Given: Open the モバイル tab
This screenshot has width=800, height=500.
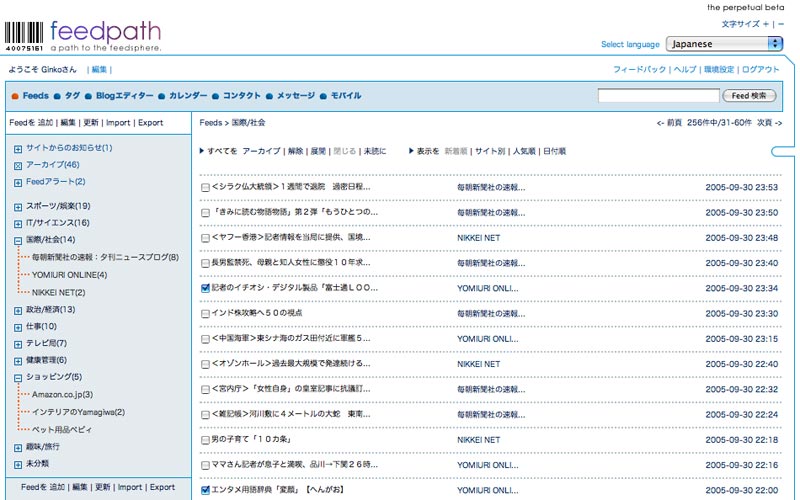Looking at the screenshot, I should 346,95.
